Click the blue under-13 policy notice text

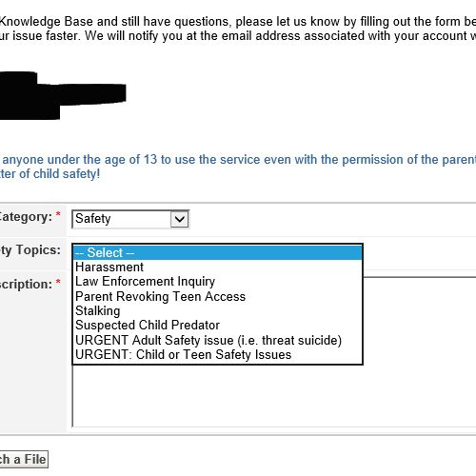pos(238,167)
